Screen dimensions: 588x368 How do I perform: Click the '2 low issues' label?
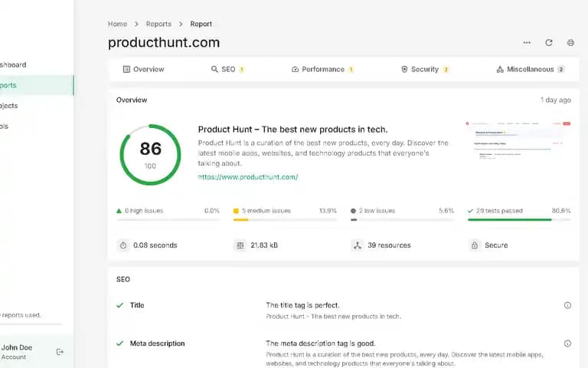(x=377, y=211)
